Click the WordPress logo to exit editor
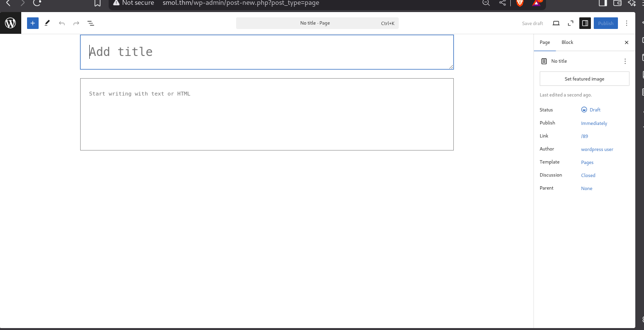Viewport: 644px width, 330px height. click(x=10, y=23)
